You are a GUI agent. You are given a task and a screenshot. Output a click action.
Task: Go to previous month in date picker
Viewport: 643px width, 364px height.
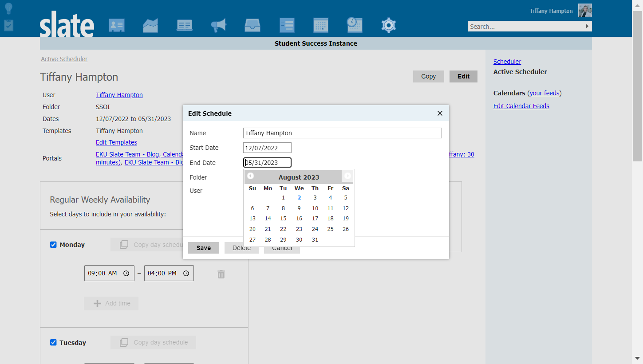pyautogui.click(x=251, y=176)
